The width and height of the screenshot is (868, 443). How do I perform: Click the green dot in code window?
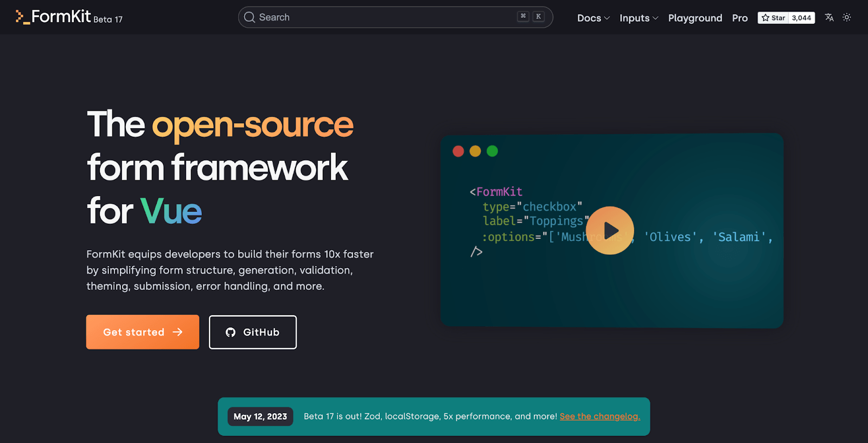492,151
